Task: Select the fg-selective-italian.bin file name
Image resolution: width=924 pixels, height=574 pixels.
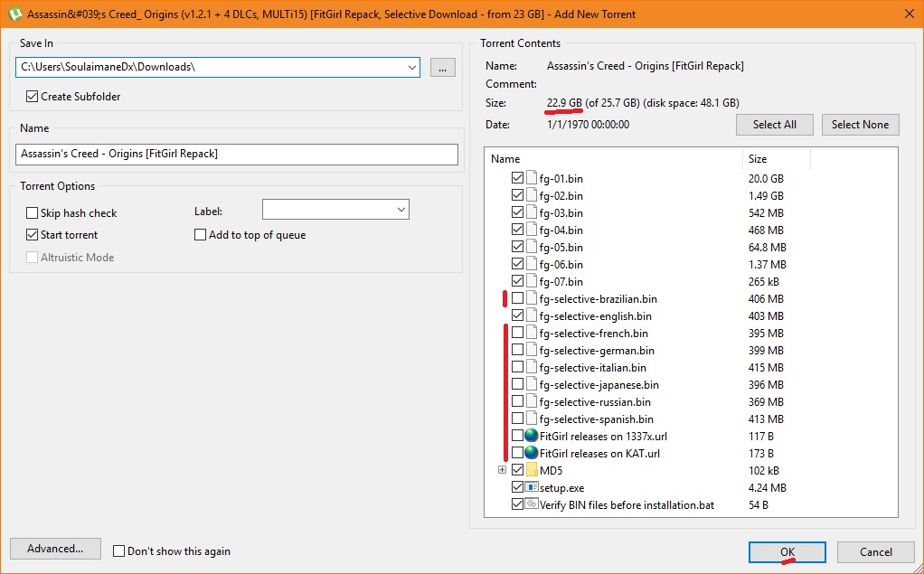Action: tap(593, 367)
